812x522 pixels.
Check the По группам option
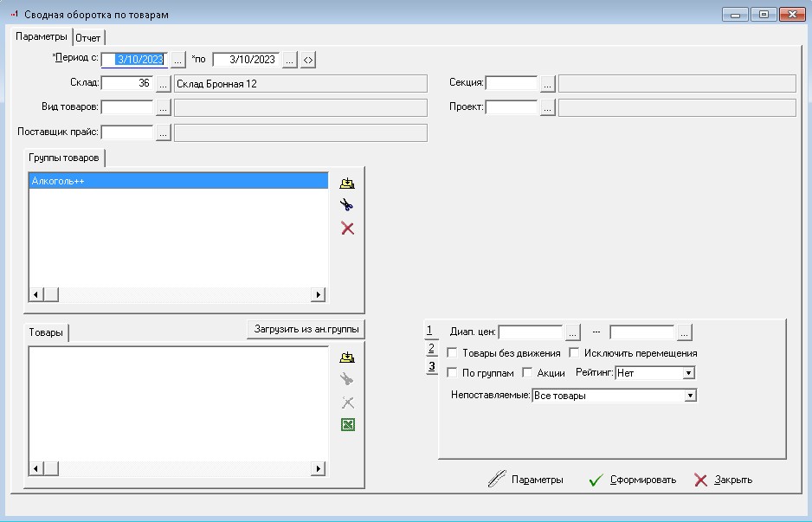point(452,373)
